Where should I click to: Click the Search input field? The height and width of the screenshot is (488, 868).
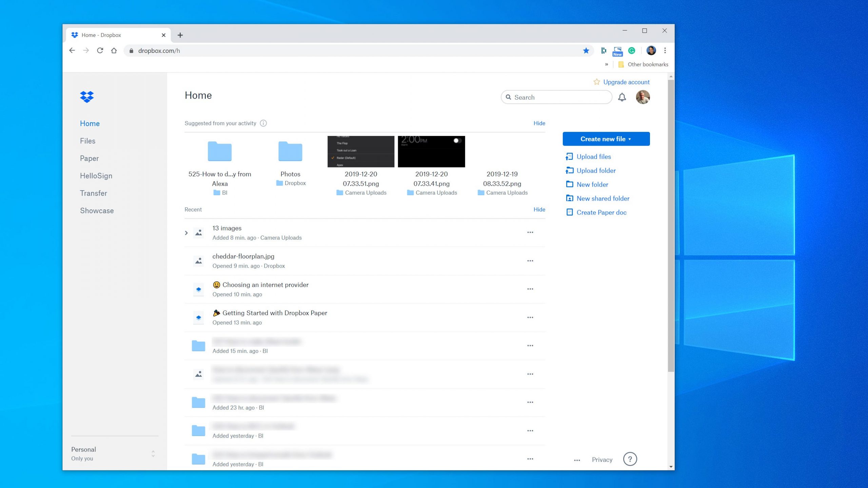(556, 97)
